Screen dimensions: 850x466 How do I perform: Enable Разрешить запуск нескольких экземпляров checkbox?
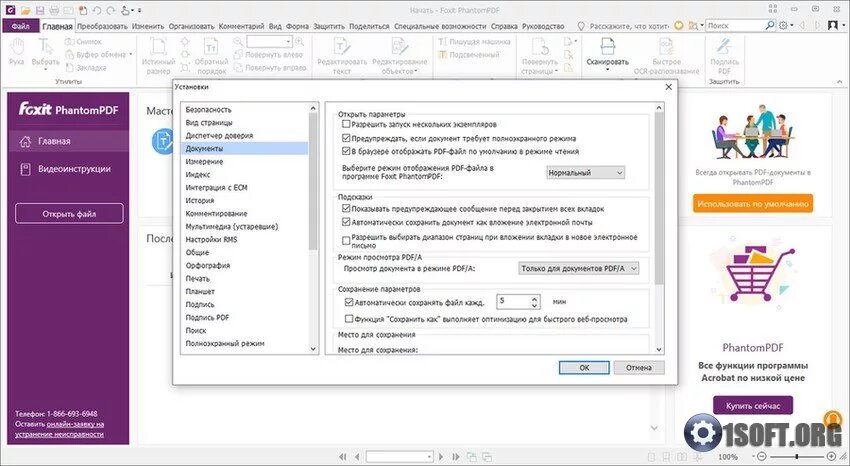pos(346,124)
